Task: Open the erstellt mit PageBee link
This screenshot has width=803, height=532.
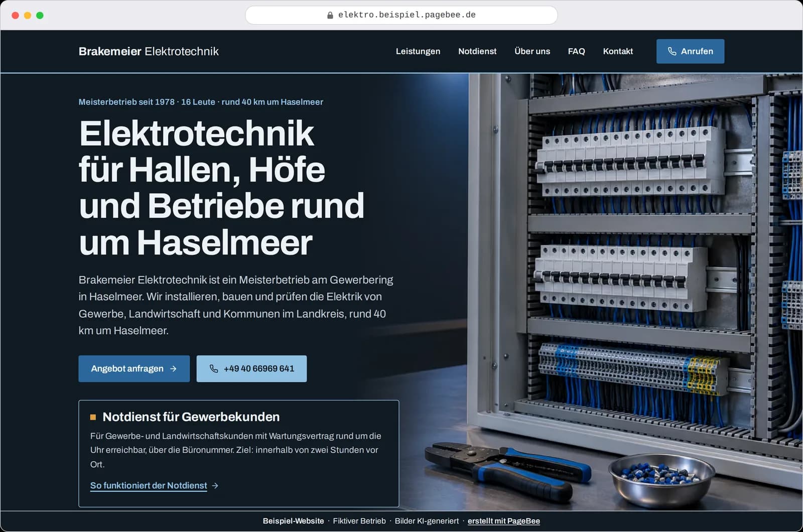Action: click(504, 521)
